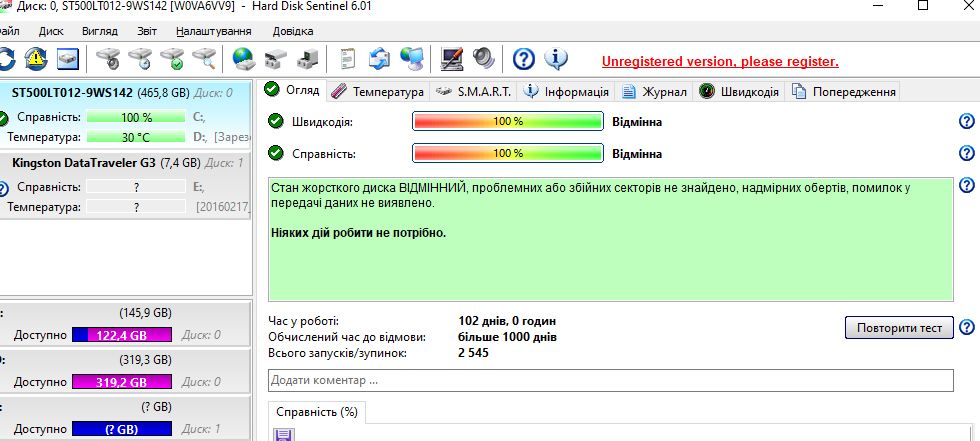
Task: Maximize the Hard Disk Sentinel window
Action: point(923,6)
